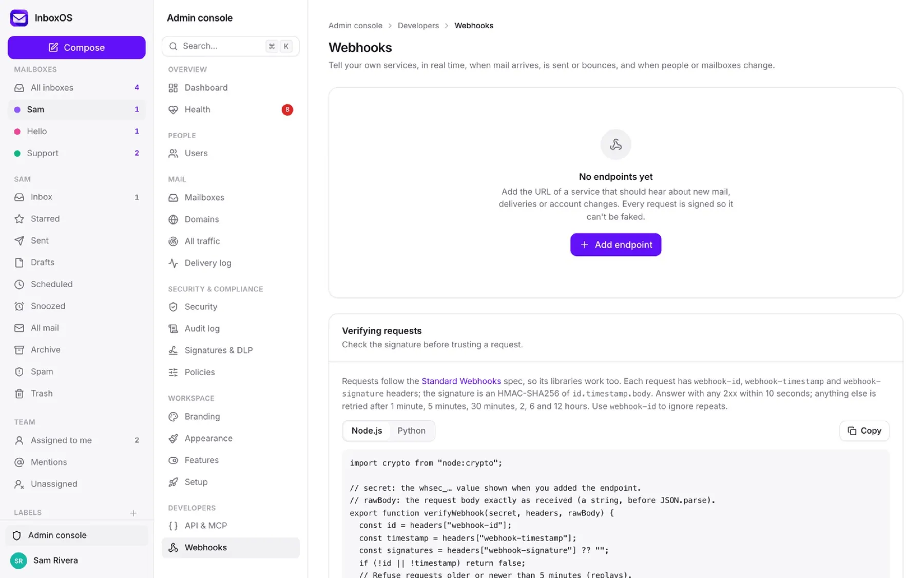The width and height of the screenshot is (924, 578).
Task: Click the Add endpoint button
Action: pyautogui.click(x=615, y=245)
